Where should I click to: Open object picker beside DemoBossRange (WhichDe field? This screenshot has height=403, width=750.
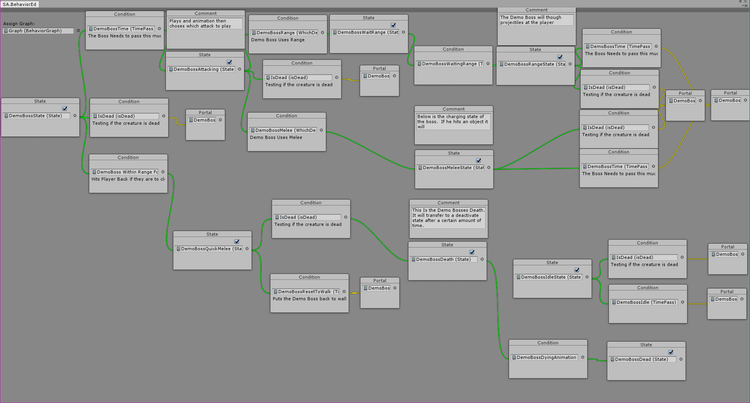(322, 33)
